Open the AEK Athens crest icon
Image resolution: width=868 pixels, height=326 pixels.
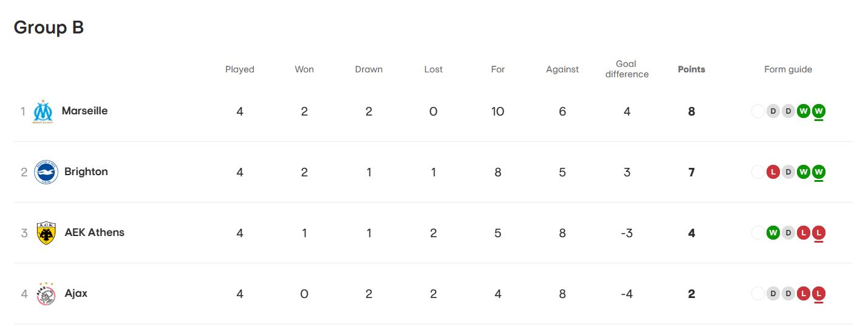(46, 233)
